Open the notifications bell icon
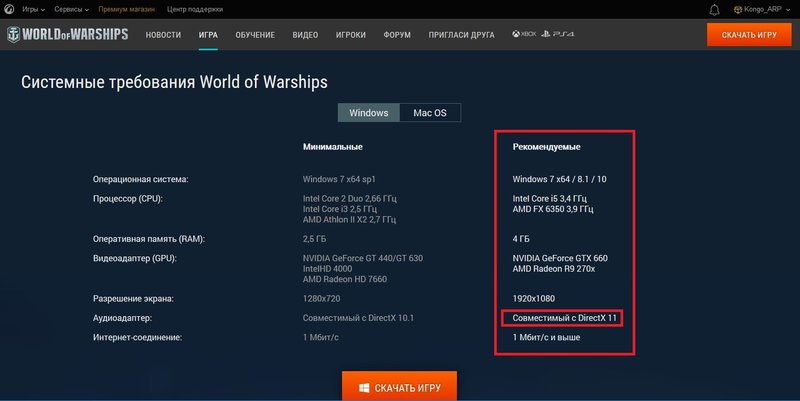800x401 pixels. 714,9
